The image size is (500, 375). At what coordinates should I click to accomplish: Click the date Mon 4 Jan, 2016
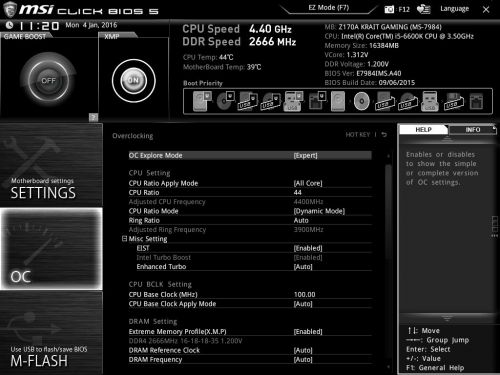tap(91, 25)
